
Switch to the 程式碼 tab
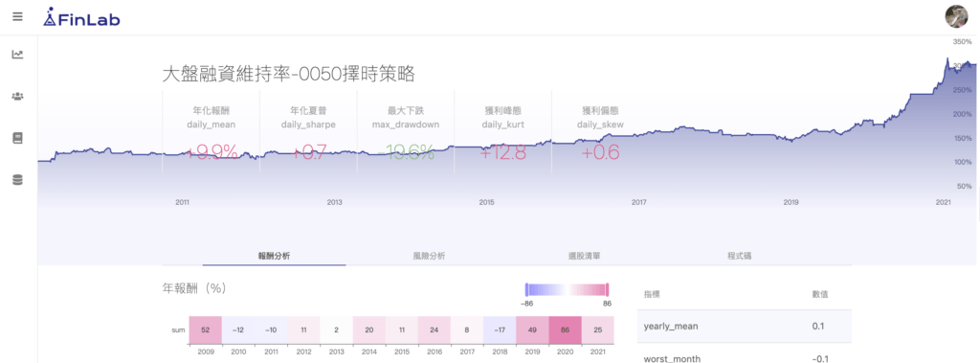pos(740,256)
